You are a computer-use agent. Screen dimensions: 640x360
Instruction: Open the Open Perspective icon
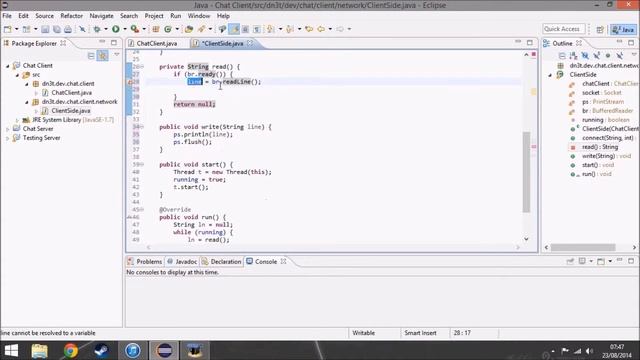pyautogui.click(x=600, y=29)
